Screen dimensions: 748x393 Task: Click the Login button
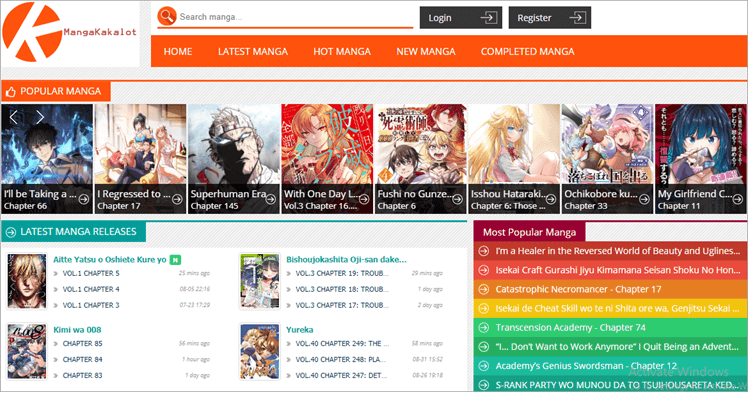461,18
